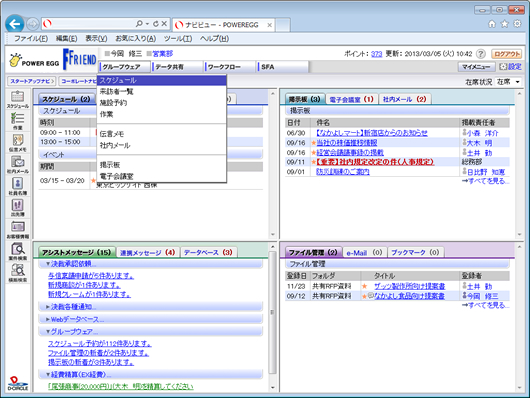This screenshot has width=530, height=398.
Task: Switch to 電子会議室 (1) tab
Action: [352, 99]
